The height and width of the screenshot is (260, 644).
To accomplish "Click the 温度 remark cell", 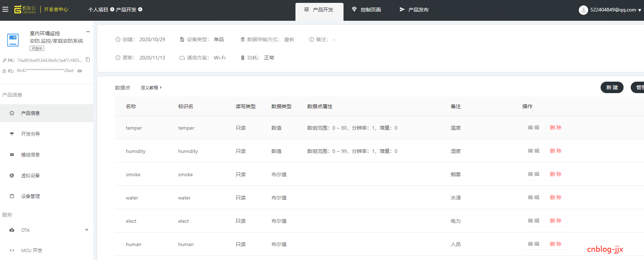I will pos(456,128).
